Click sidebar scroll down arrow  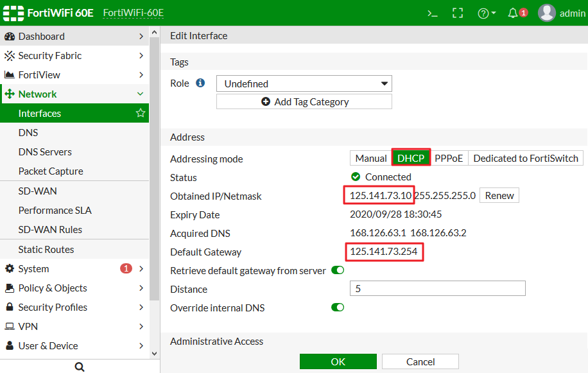(x=155, y=353)
